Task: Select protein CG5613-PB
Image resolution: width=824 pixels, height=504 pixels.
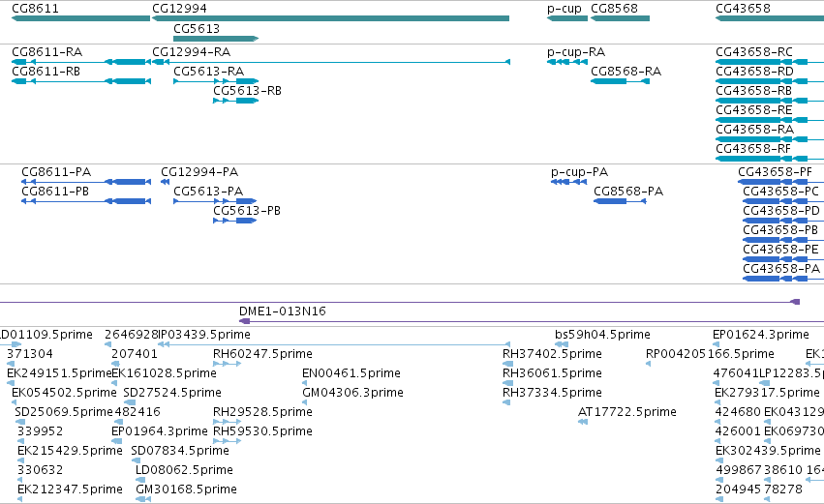Action: pos(234,221)
